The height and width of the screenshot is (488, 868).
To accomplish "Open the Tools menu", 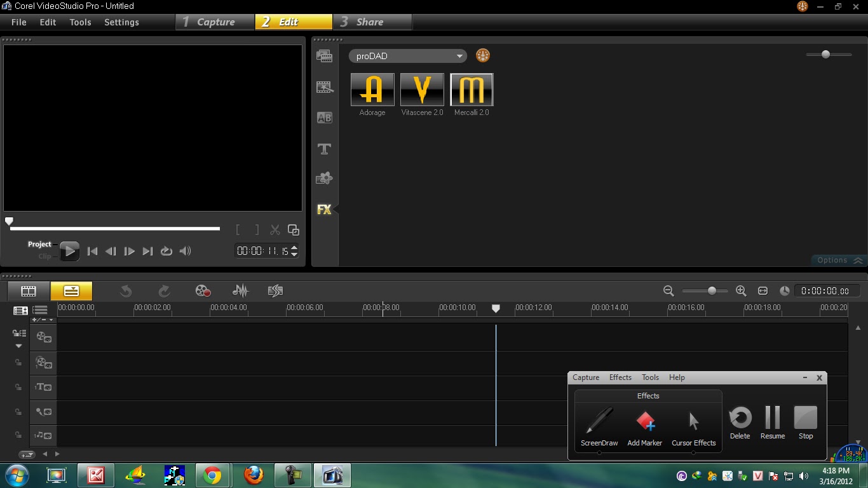I will [x=80, y=22].
